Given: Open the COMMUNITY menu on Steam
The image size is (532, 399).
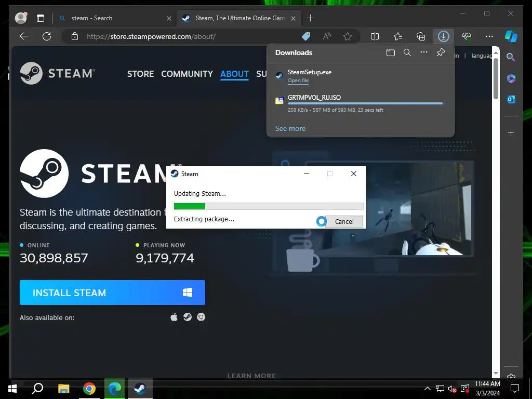Looking at the screenshot, I should [187, 74].
